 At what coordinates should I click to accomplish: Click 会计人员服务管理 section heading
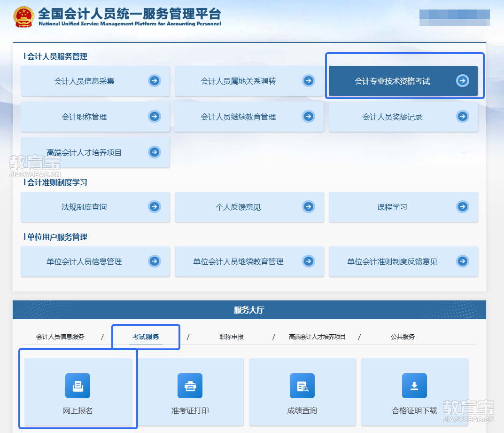pos(57,56)
